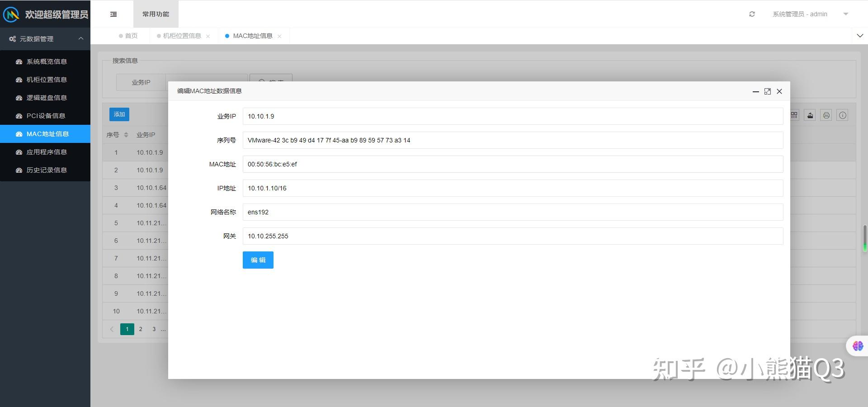The image size is (868, 407).
Task: Click the export icon in table toolbar
Action: click(x=810, y=115)
